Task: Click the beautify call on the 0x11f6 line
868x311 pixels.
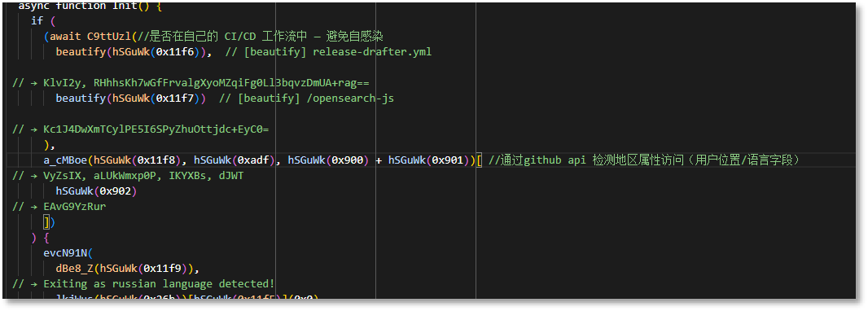Action: tap(81, 52)
